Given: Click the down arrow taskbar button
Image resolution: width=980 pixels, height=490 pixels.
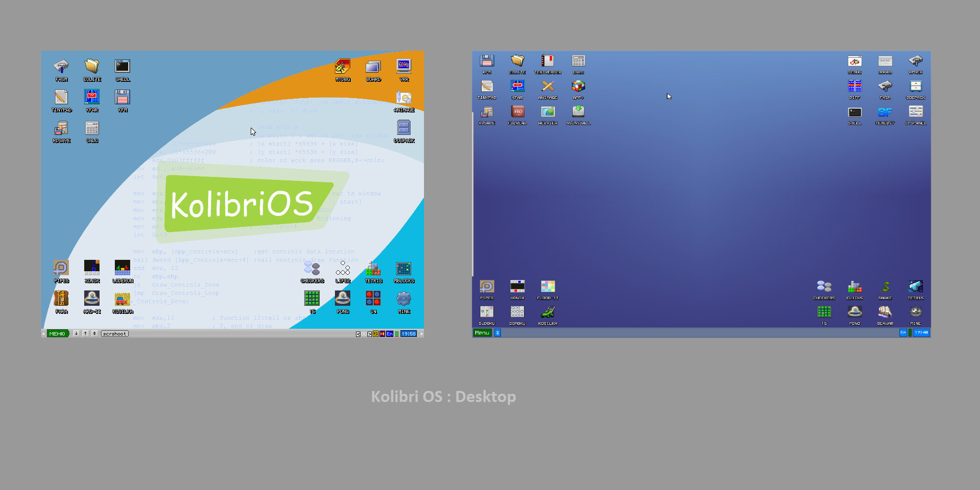Looking at the screenshot, I should (x=76, y=334).
